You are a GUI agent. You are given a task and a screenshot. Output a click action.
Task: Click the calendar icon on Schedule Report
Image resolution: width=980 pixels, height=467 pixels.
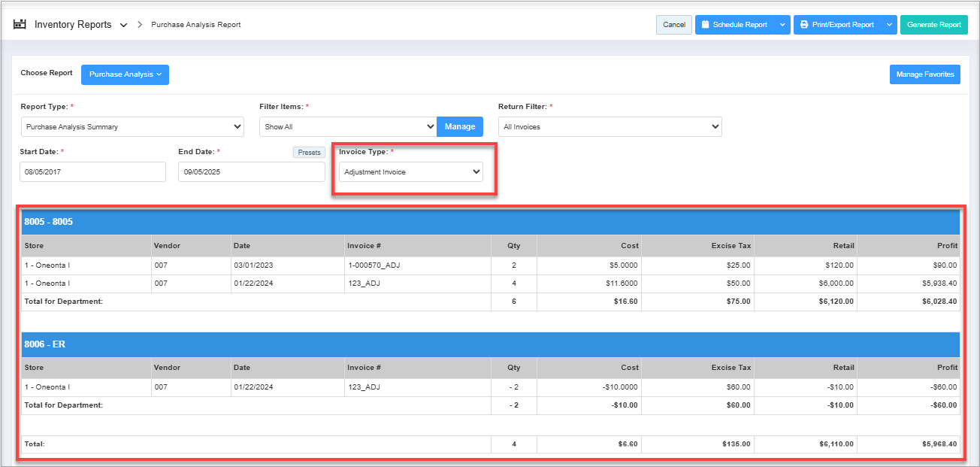pyautogui.click(x=705, y=25)
